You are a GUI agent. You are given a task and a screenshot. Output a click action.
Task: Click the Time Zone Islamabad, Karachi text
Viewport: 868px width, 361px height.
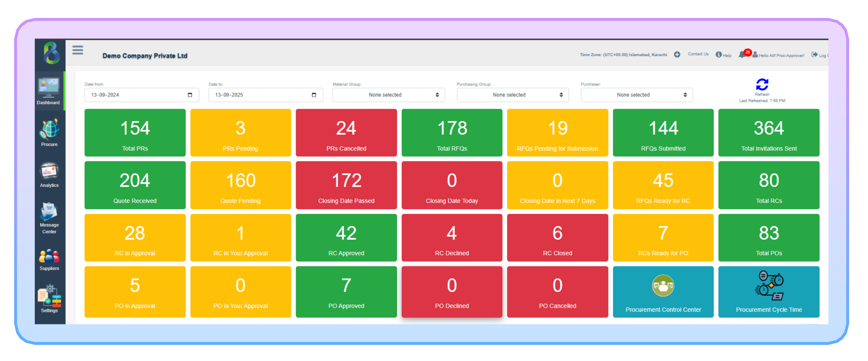[x=623, y=55]
